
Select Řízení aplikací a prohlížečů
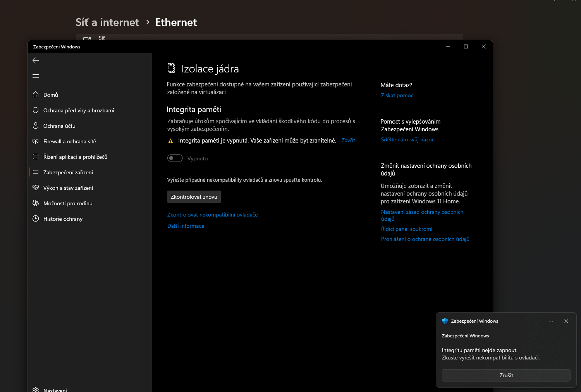click(75, 157)
